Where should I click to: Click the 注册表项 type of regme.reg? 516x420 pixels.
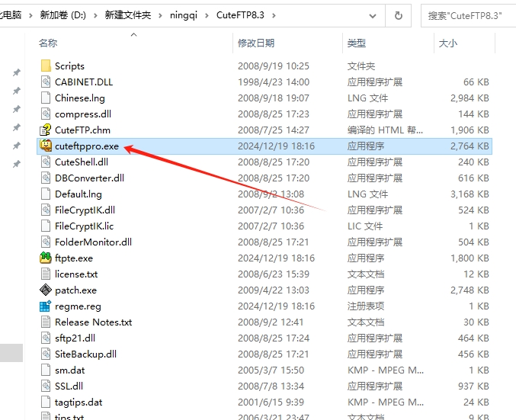[x=366, y=306]
